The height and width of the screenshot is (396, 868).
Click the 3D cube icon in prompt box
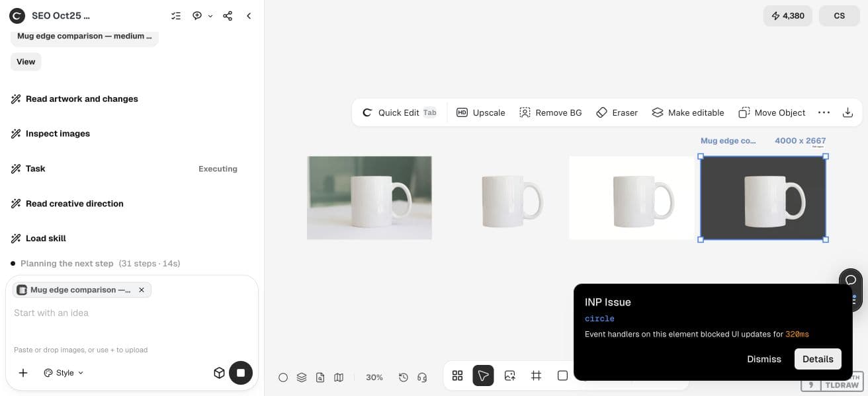tap(219, 373)
